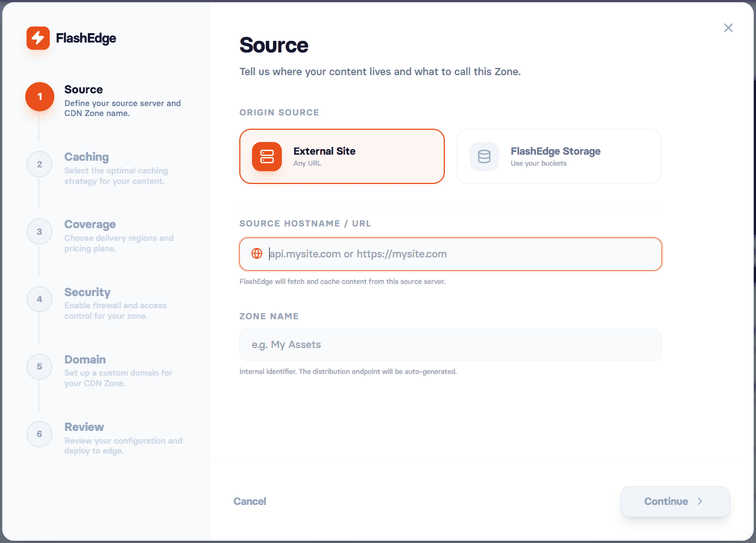Click the step 1 Source circle
Screen dimensions: 756x543
click(40, 97)
